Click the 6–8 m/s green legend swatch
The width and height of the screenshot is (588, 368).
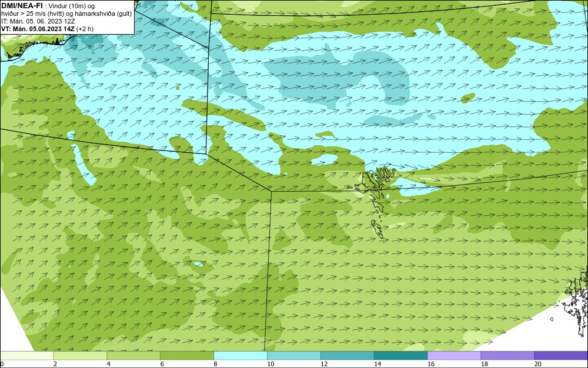pyautogui.click(x=187, y=356)
